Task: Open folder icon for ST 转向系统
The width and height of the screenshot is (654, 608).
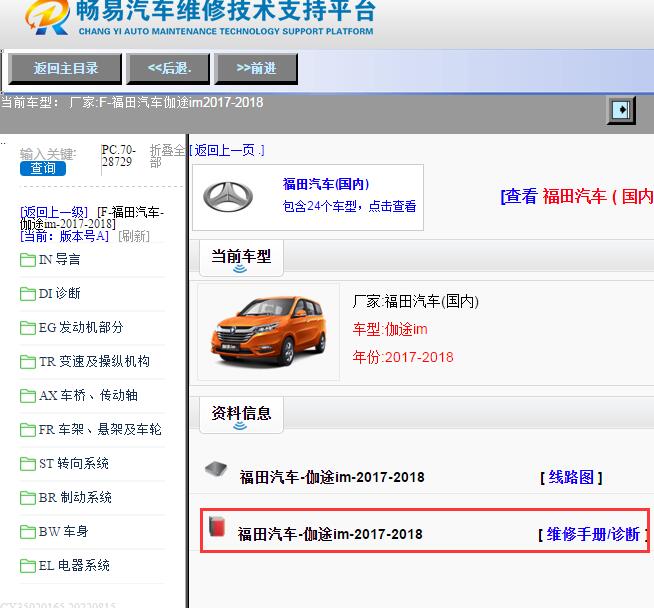Action: [28, 464]
